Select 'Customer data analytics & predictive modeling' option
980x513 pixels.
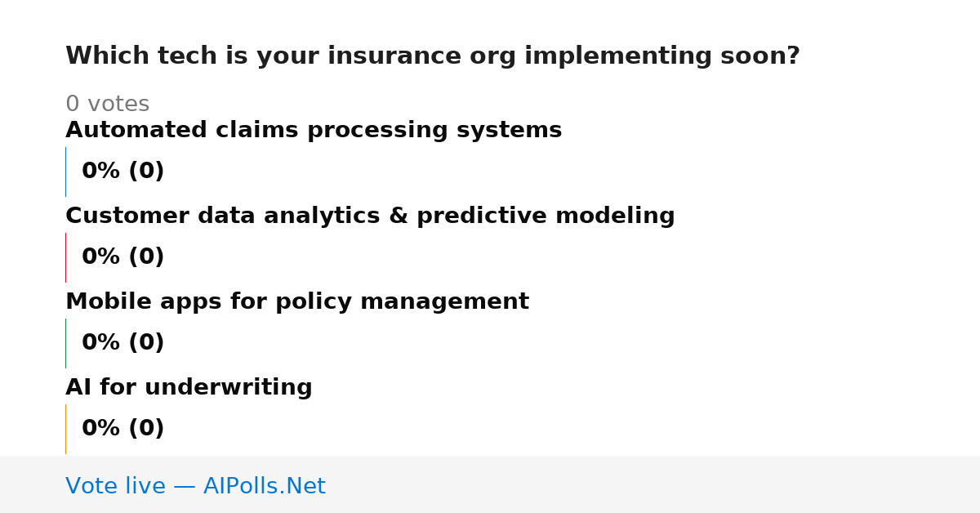(370, 216)
